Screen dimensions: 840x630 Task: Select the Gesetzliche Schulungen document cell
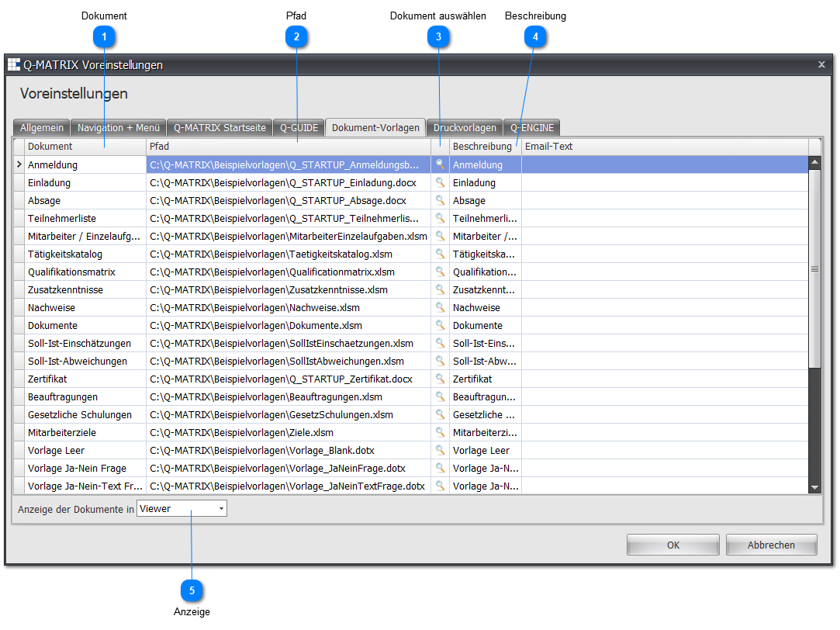coord(85,414)
